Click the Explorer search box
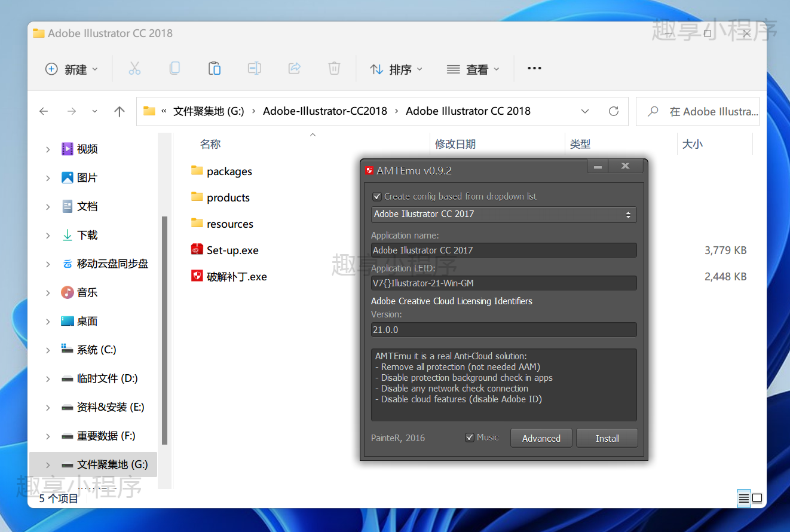The width and height of the screenshot is (790, 532). (697, 111)
